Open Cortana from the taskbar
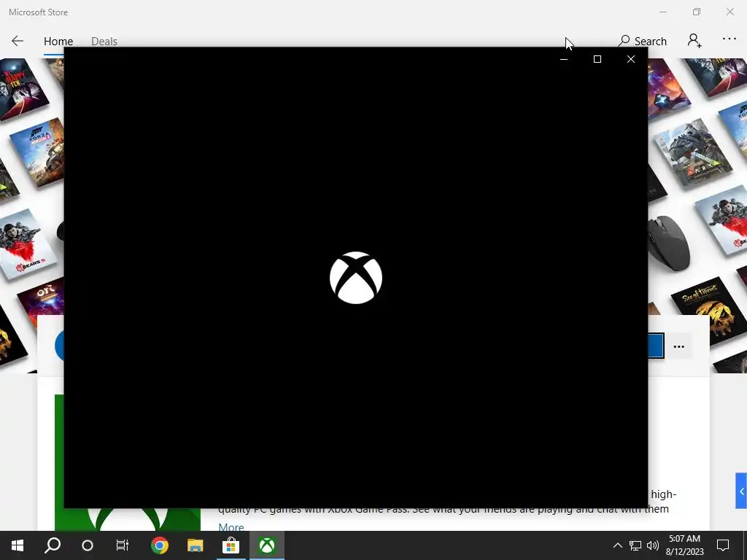Image resolution: width=747 pixels, height=560 pixels. pyautogui.click(x=88, y=545)
